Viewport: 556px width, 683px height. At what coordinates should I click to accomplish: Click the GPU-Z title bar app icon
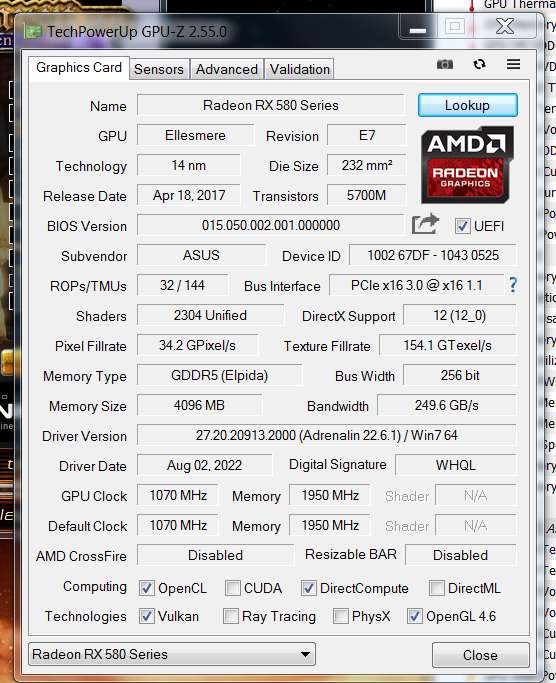(x=33, y=31)
